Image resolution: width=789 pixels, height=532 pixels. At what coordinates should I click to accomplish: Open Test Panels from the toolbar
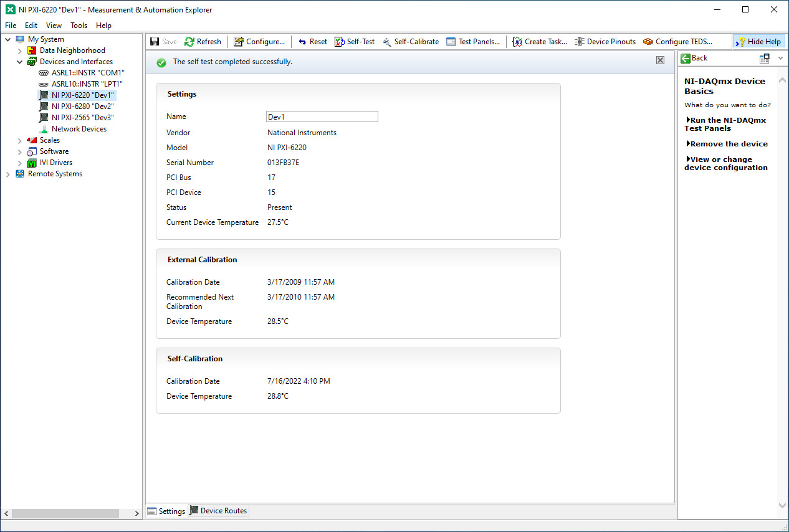(473, 42)
